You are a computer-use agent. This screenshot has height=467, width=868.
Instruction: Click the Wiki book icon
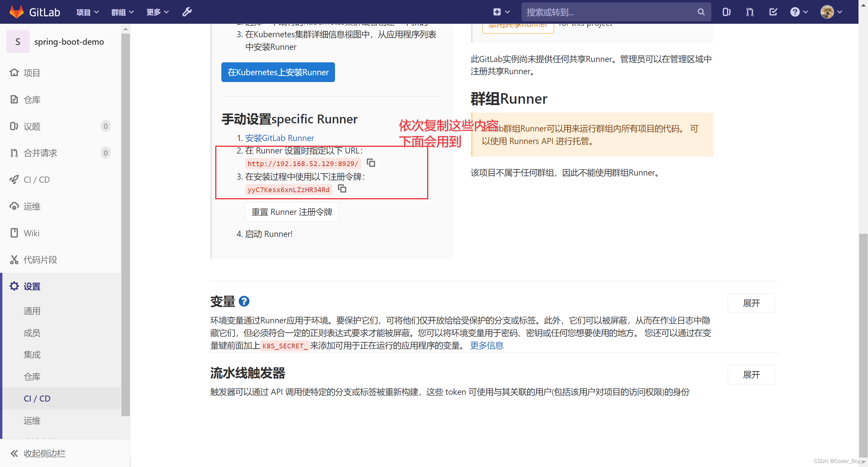tap(14, 233)
